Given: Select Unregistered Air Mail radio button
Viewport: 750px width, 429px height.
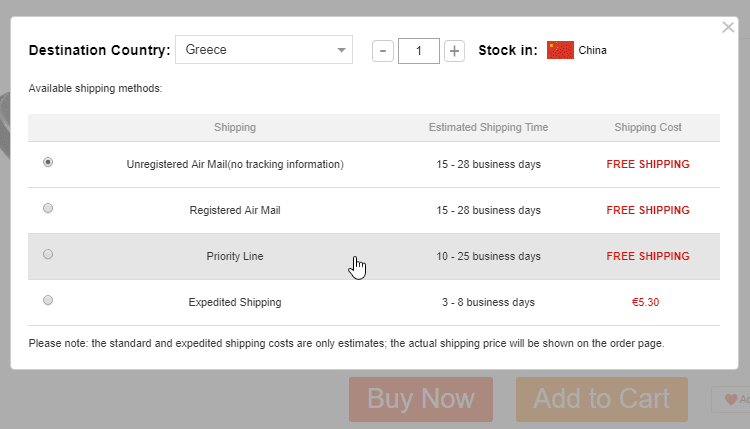Looking at the screenshot, I should pos(48,162).
